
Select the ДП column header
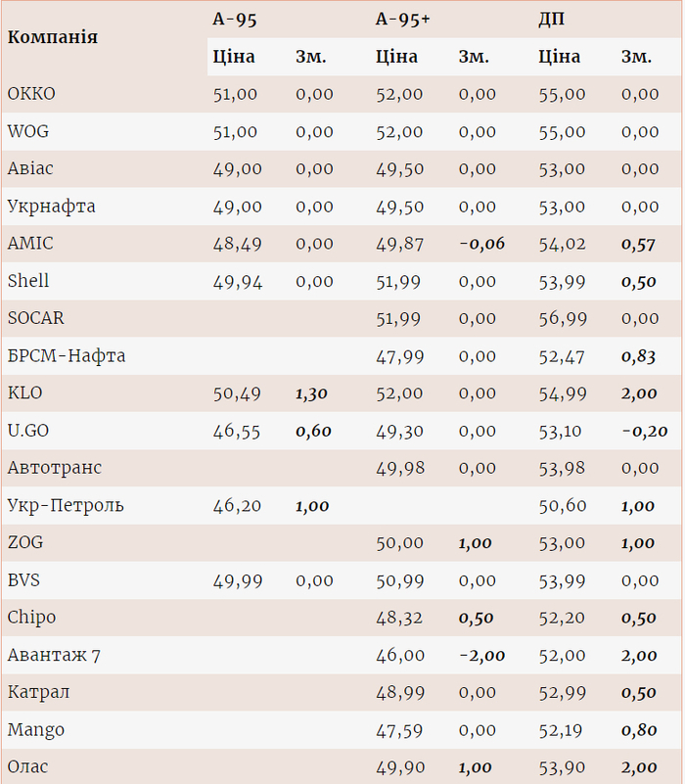(551, 19)
